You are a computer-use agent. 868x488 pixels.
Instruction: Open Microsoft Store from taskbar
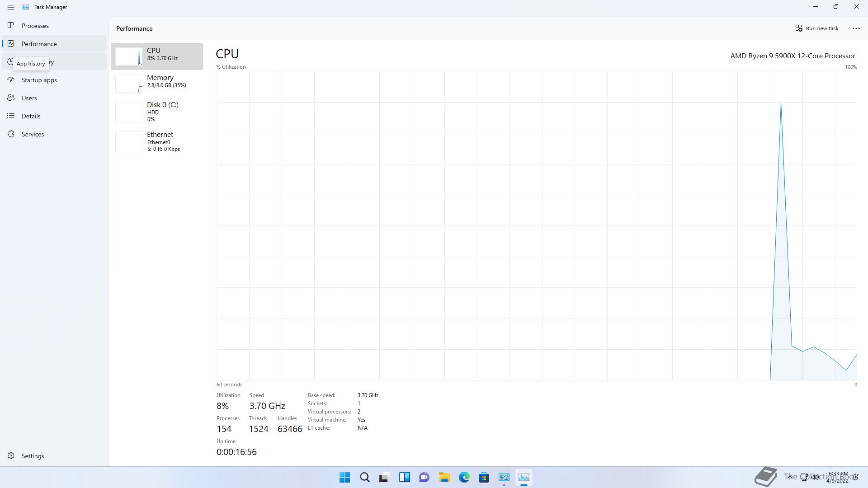click(484, 477)
